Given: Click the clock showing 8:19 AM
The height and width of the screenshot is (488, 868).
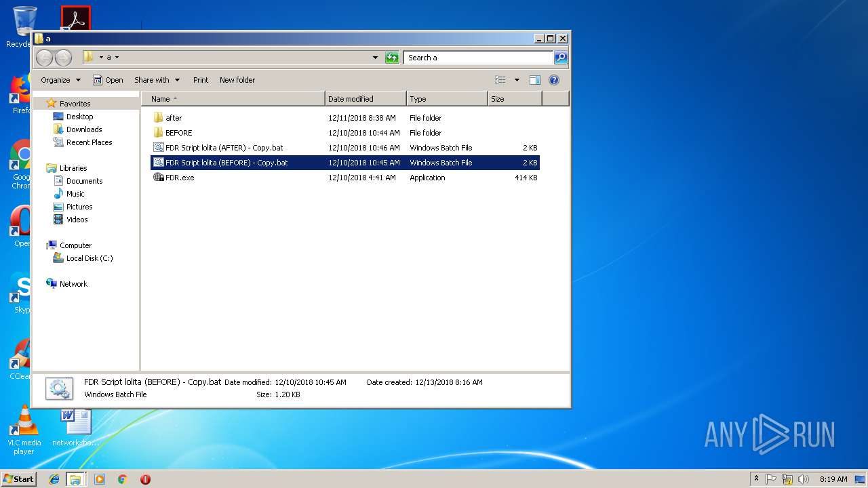Looking at the screenshot, I should [833, 479].
